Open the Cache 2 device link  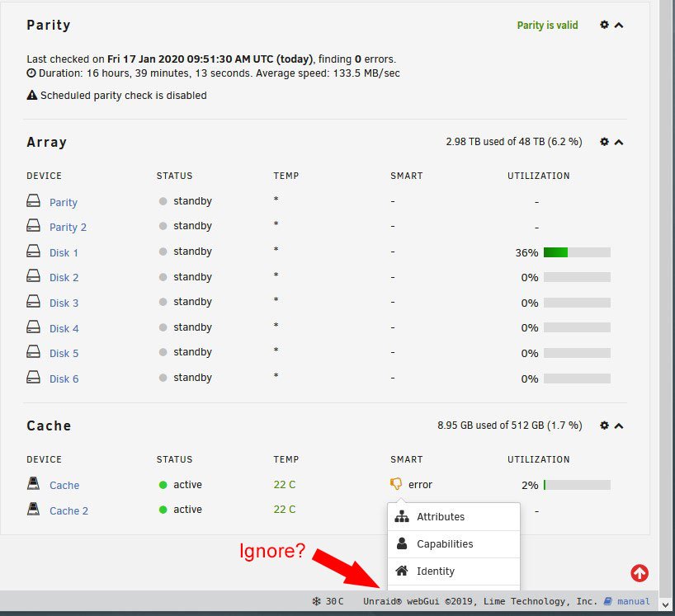click(68, 510)
